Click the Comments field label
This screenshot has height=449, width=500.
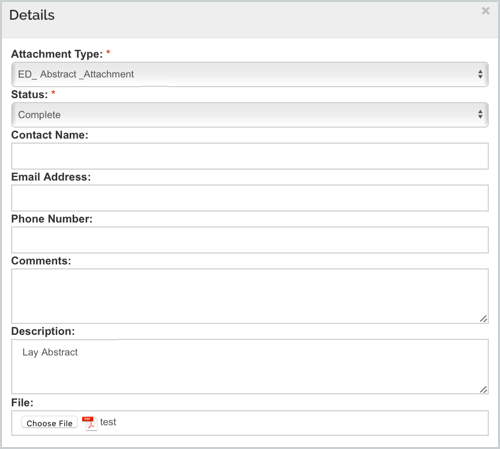click(41, 261)
